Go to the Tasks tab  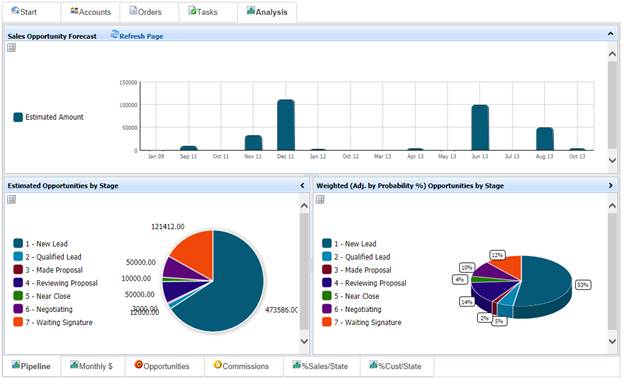[208, 12]
